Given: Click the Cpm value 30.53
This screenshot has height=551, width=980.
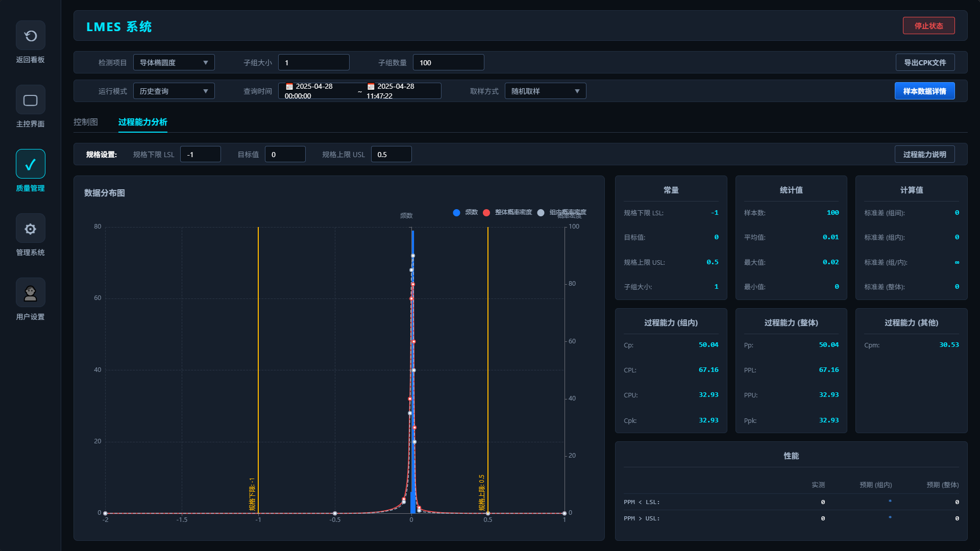Looking at the screenshot, I should (949, 345).
